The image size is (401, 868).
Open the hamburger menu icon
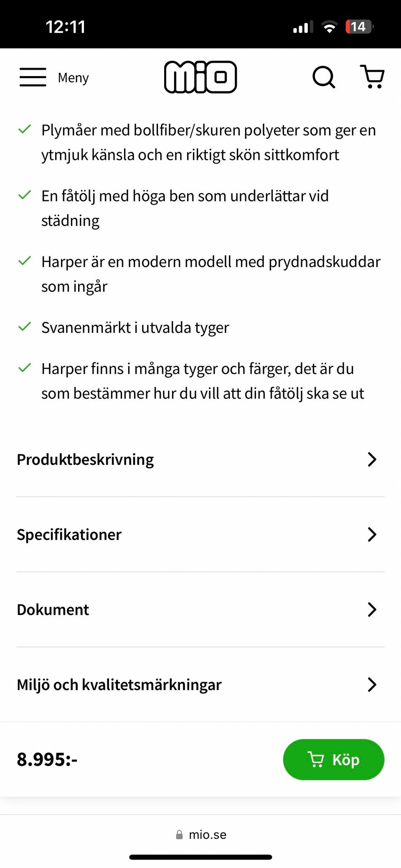[33, 77]
